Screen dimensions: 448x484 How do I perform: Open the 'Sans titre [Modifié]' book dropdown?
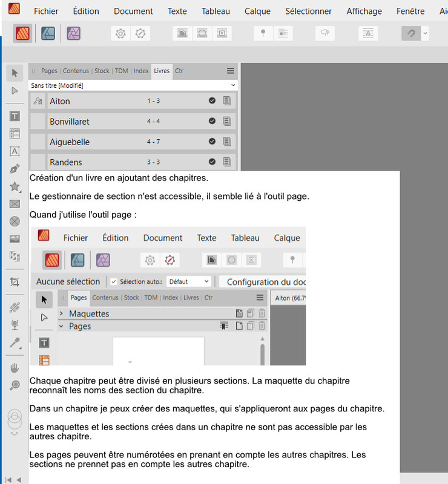(133, 85)
